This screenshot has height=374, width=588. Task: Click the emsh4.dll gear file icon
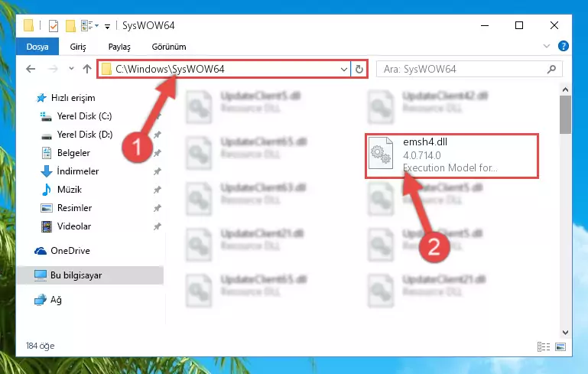pos(381,153)
